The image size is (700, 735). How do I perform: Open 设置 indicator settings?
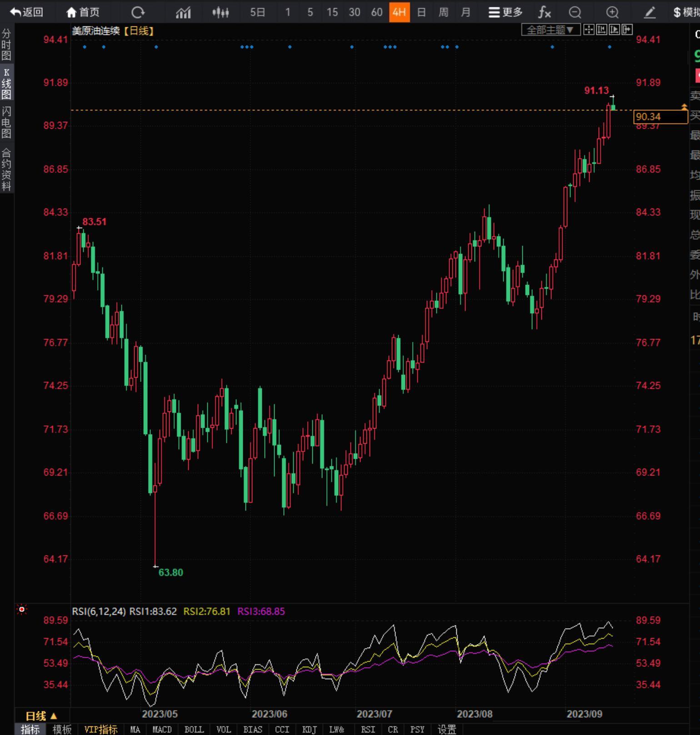pyautogui.click(x=447, y=730)
